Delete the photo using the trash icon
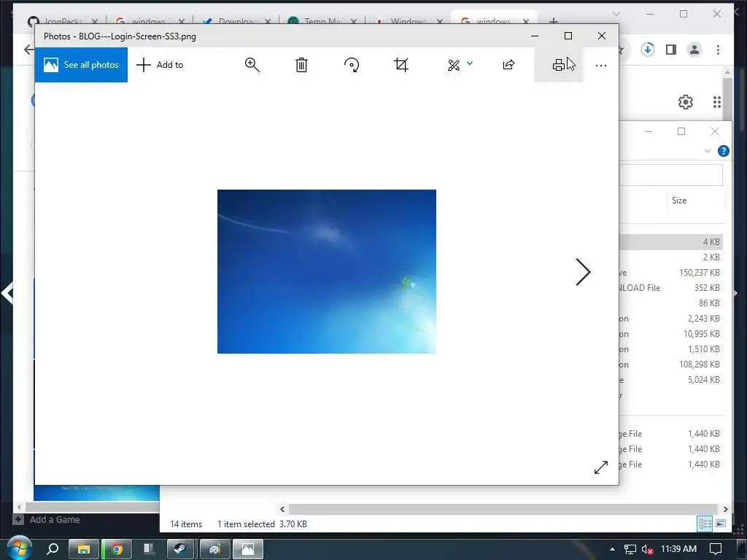 click(x=301, y=65)
